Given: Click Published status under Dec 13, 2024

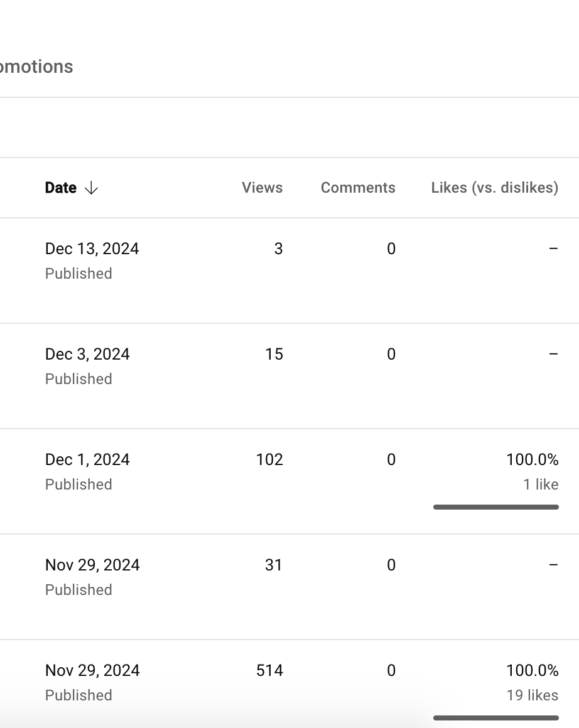Looking at the screenshot, I should point(78,274).
